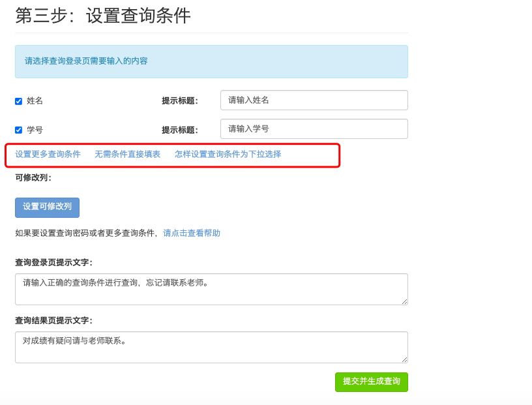Click resize handle of result hint textarea
The height and width of the screenshot is (405, 532).
404,359
